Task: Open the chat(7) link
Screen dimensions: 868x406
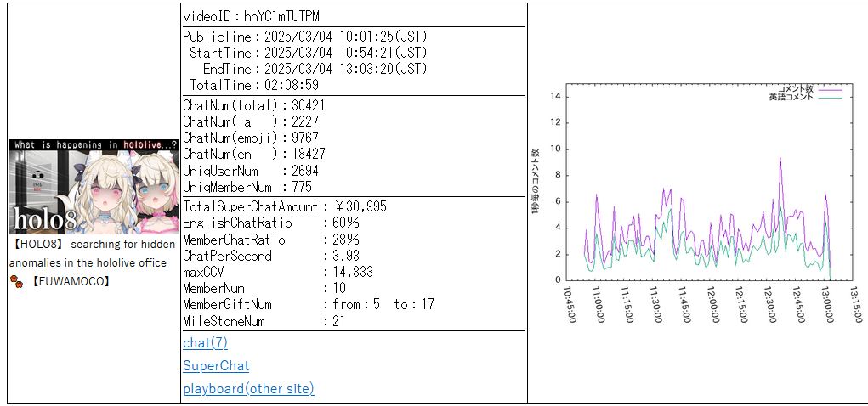Action: click(205, 343)
